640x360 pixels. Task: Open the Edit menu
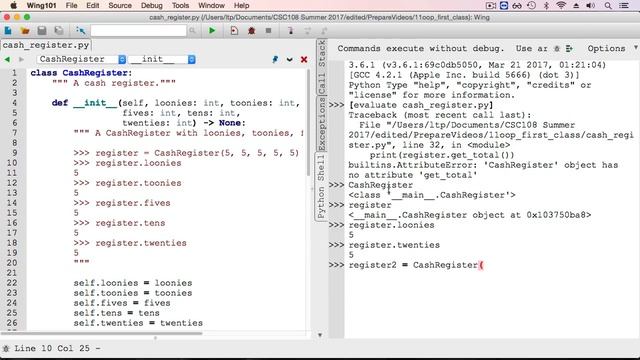click(93, 6)
